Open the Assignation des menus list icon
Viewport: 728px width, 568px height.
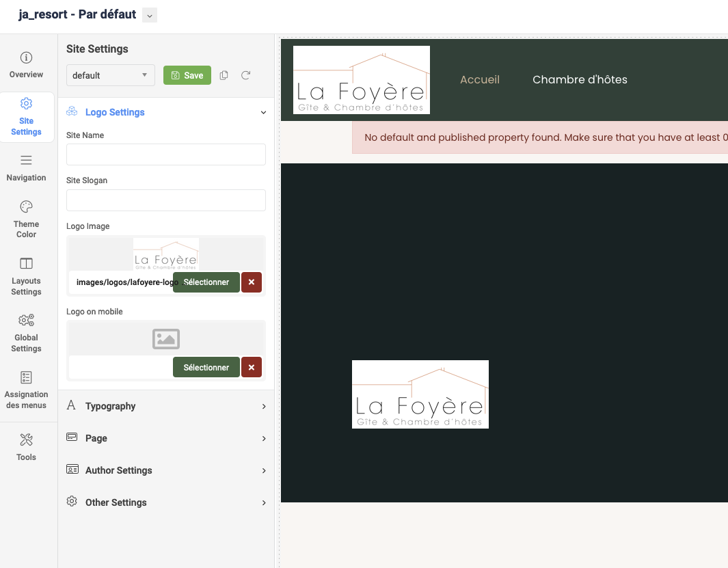click(x=26, y=377)
